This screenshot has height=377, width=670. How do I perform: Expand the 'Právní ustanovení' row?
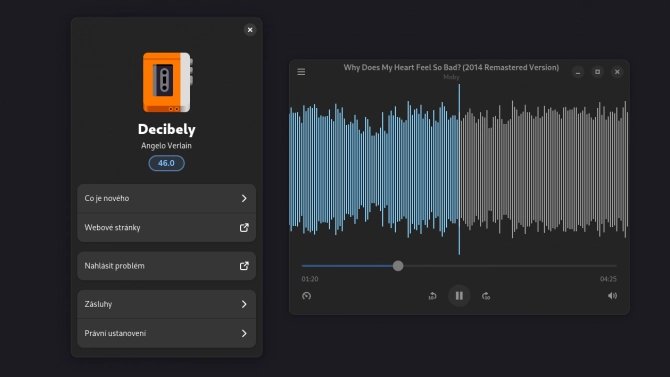pos(167,333)
